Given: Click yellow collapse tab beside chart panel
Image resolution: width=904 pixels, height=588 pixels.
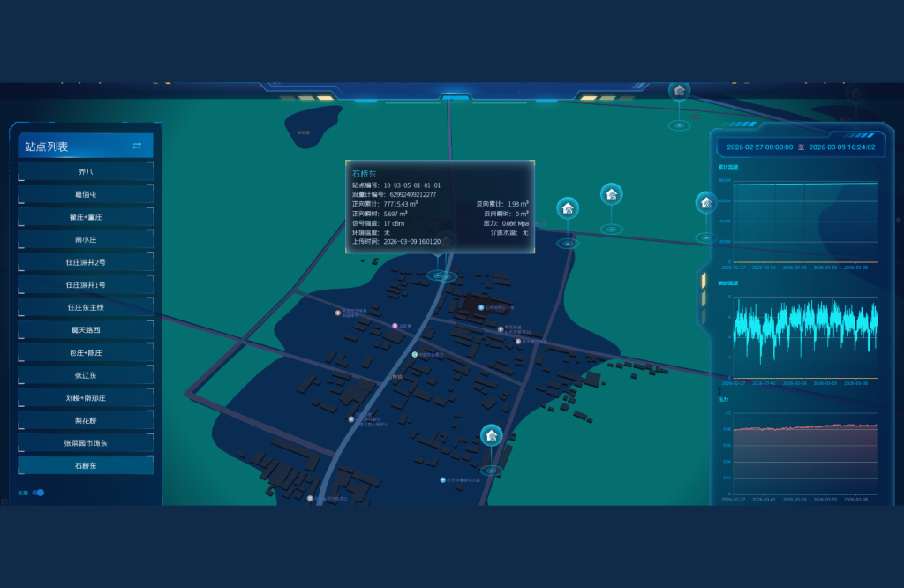Looking at the screenshot, I should point(704,281).
